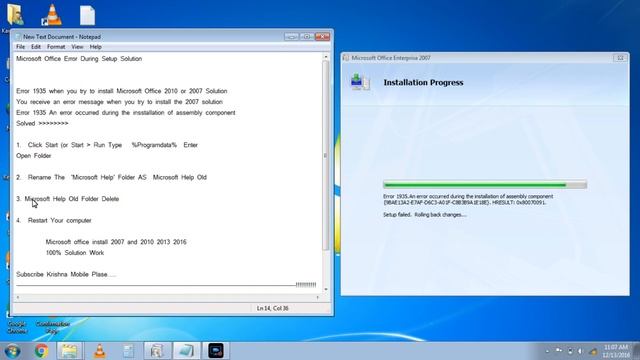Click the yellow notification tray icon
The height and width of the screenshot is (360, 640).
(593, 351)
